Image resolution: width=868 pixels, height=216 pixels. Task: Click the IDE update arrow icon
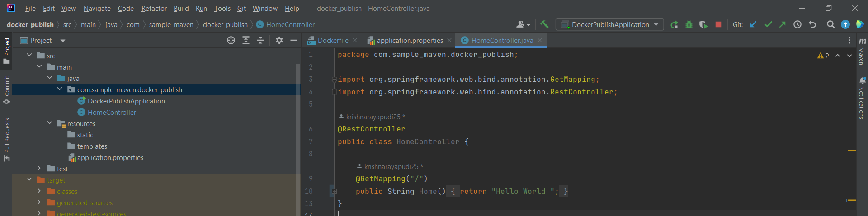(x=845, y=24)
